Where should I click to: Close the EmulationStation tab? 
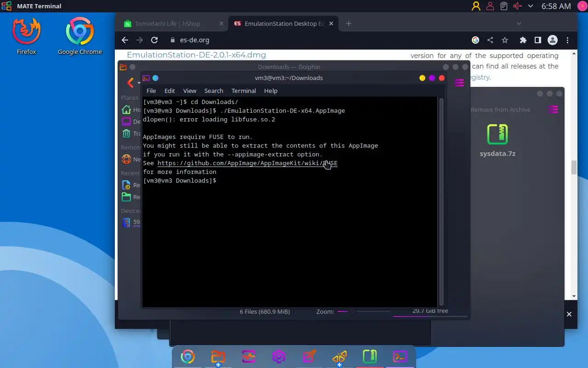click(332, 23)
